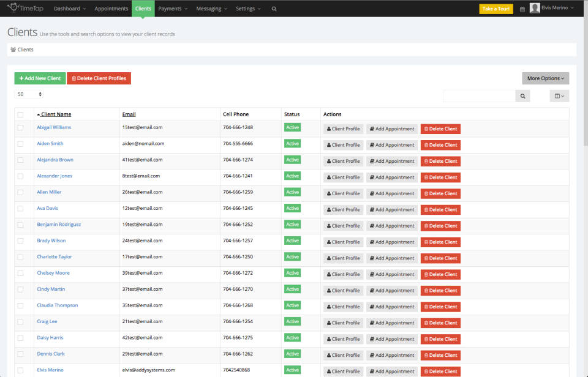Open the More Options dropdown
588x377 pixels.
coord(545,78)
